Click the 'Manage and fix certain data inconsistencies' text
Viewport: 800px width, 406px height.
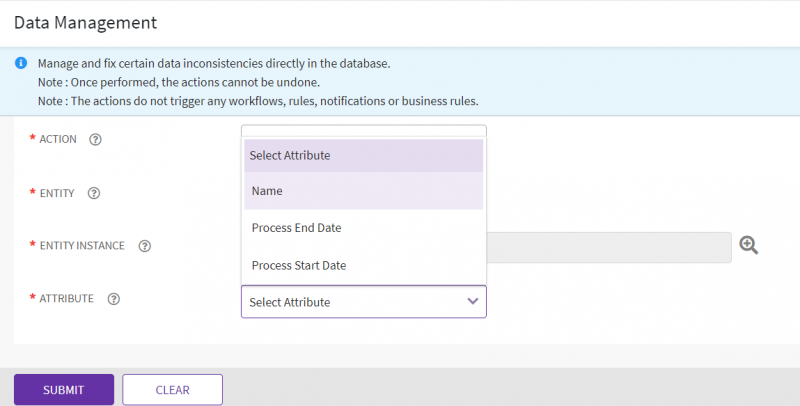click(x=214, y=64)
